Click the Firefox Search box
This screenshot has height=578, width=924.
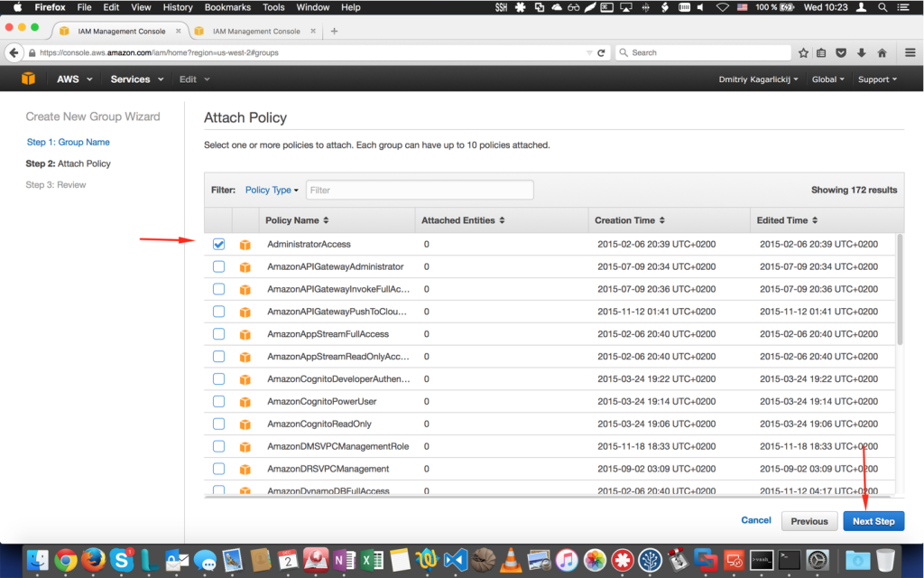pos(703,52)
